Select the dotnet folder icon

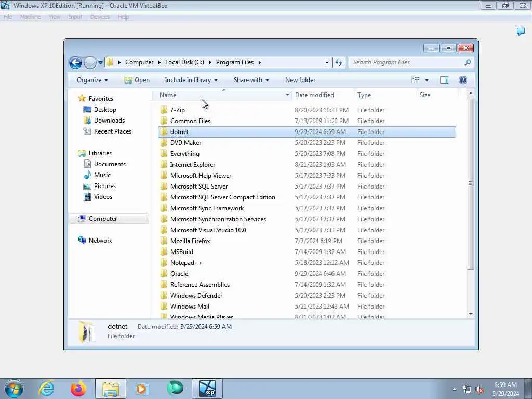164,131
